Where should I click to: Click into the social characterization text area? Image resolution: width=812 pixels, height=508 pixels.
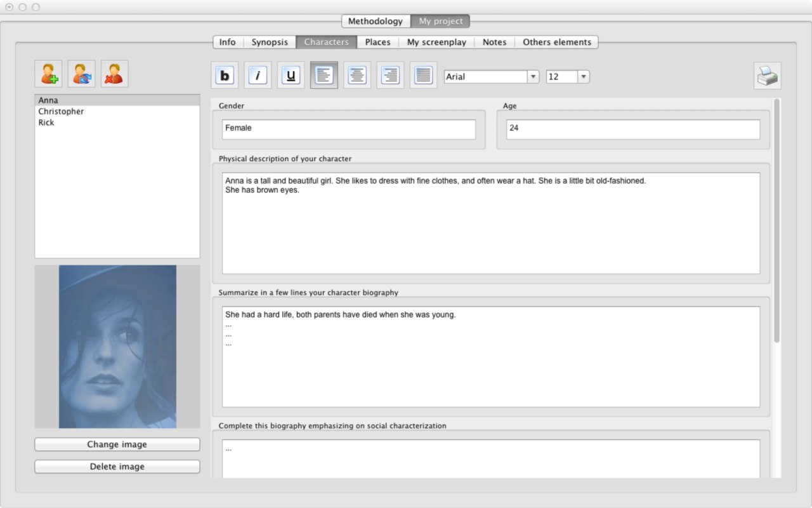click(x=491, y=459)
